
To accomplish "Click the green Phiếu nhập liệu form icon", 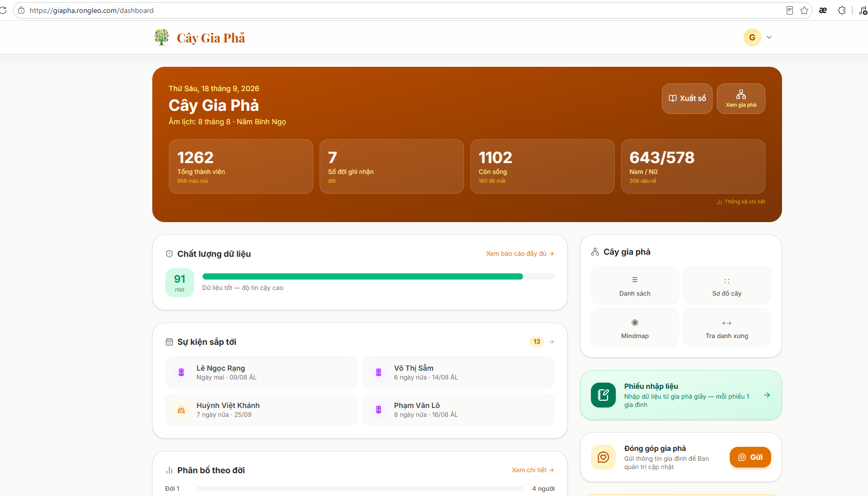I will (x=603, y=395).
